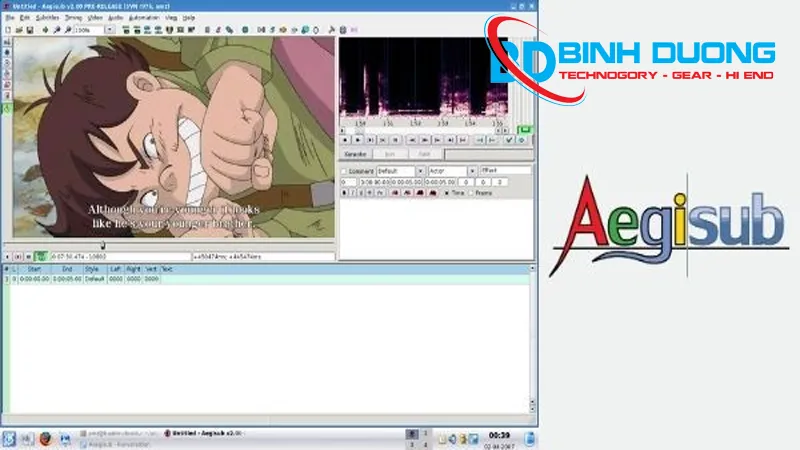Screen dimensions: 800x450
Task: Click the video zoom in magnifier icon
Action: [57, 30]
